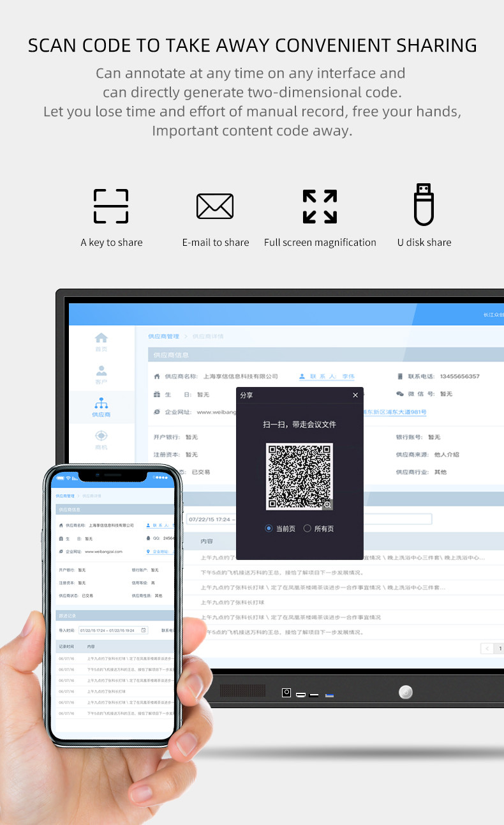Click the Full screen magnification arrows icon
Viewport: 504px width, 825px height.
(320, 206)
